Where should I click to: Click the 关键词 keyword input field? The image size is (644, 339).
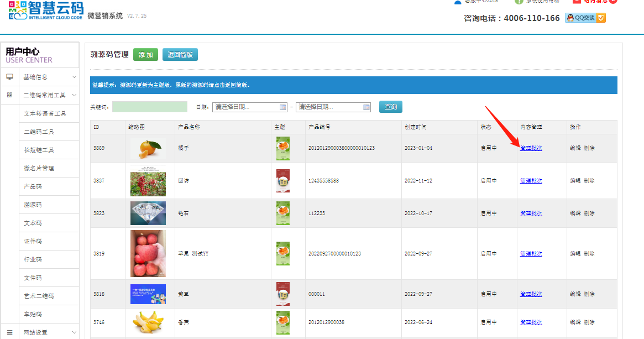[x=149, y=107]
